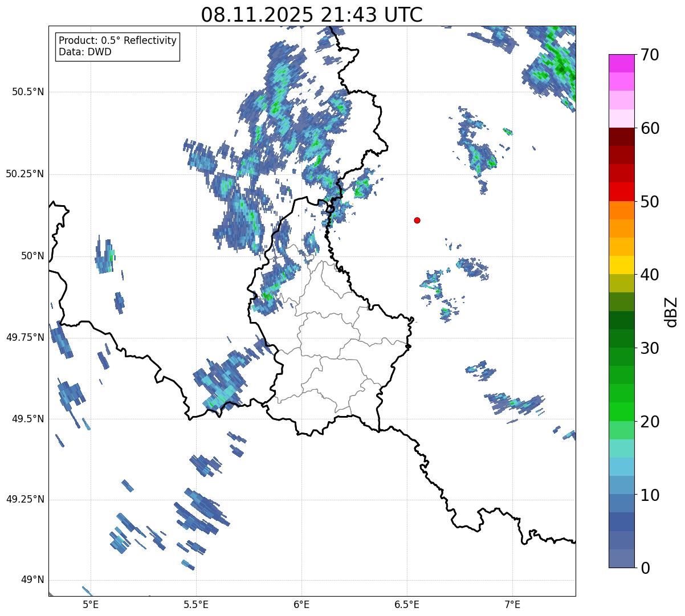The height and width of the screenshot is (616, 685).
Task: Click the Product: 0.5° Reflectivity text
Action: (x=118, y=41)
